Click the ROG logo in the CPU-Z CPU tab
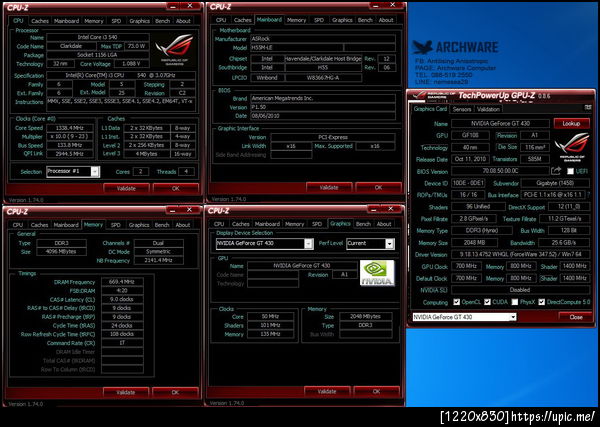The width and height of the screenshot is (600, 427). click(x=174, y=50)
